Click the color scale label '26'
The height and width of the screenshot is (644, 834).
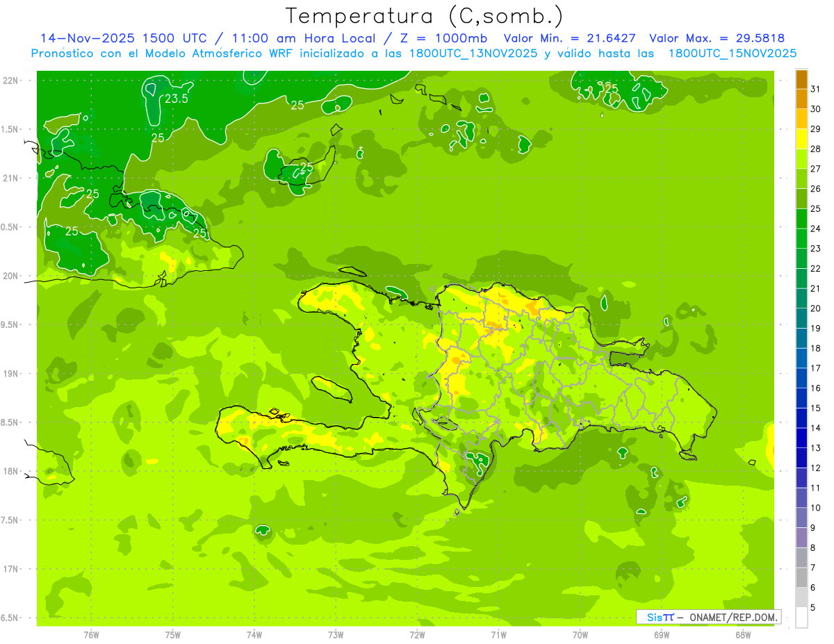tap(815, 188)
